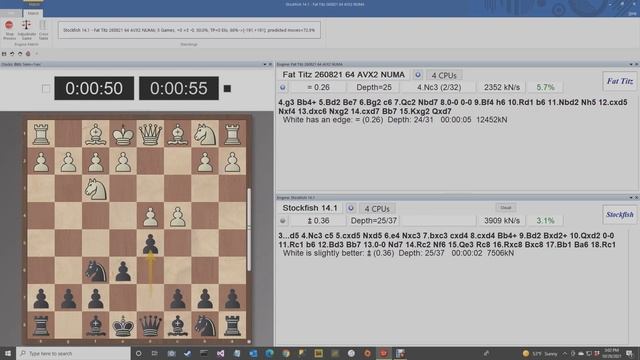Click the Depth=25/37 field

373,221
